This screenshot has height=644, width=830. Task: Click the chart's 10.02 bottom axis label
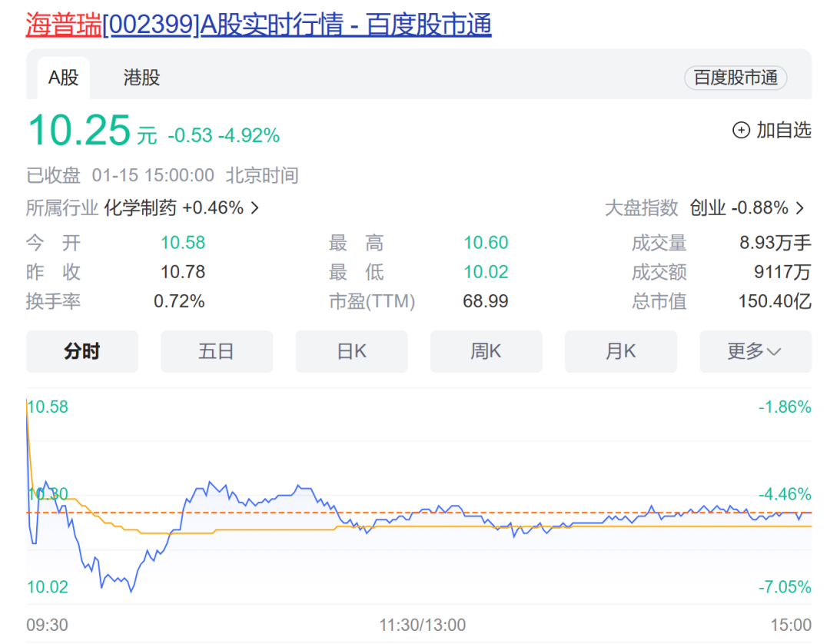coord(48,587)
